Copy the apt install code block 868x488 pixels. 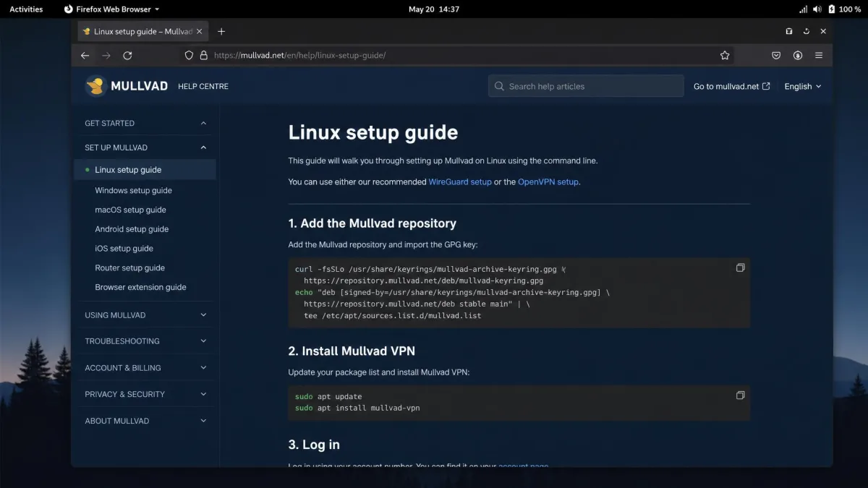tap(740, 395)
